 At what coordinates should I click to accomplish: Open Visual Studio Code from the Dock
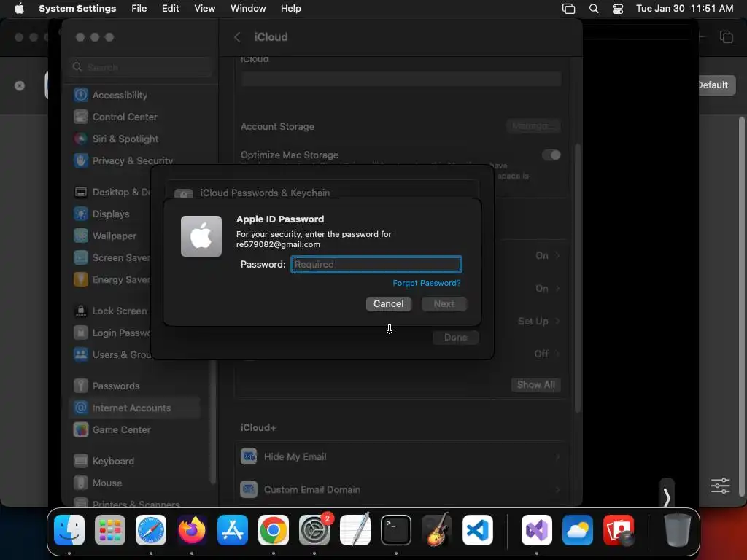477,530
